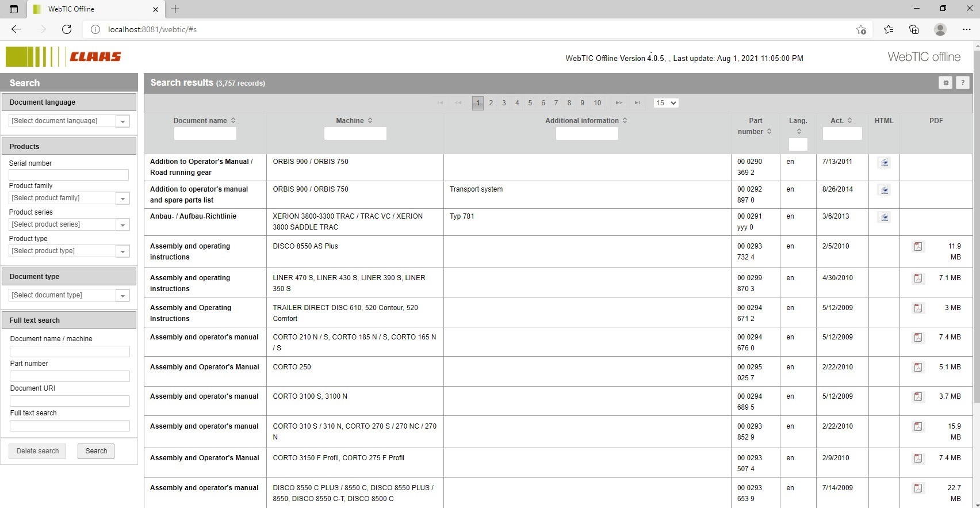Expand product type dropdown
This screenshot has height=508, width=980.
(122, 251)
